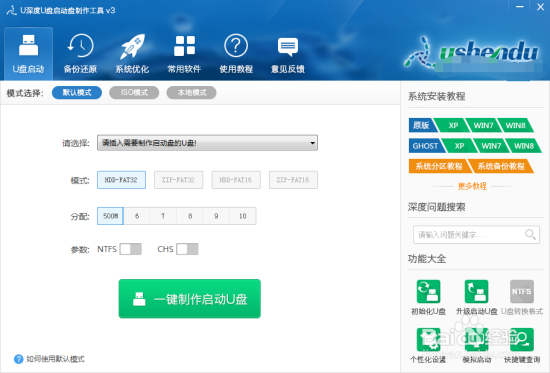Viewport: 550px width, 373px height.
Task: Toggle the NTFS switch
Action: click(x=130, y=249)
